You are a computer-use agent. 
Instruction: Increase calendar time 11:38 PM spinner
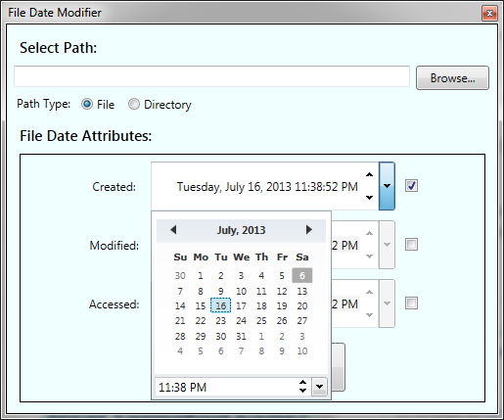point(302,383)
